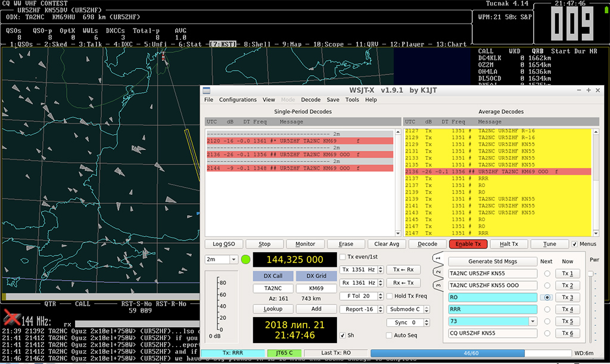This screenshot has height=364, width=610.
Task: Open the View menu
Action: (269, 99)
